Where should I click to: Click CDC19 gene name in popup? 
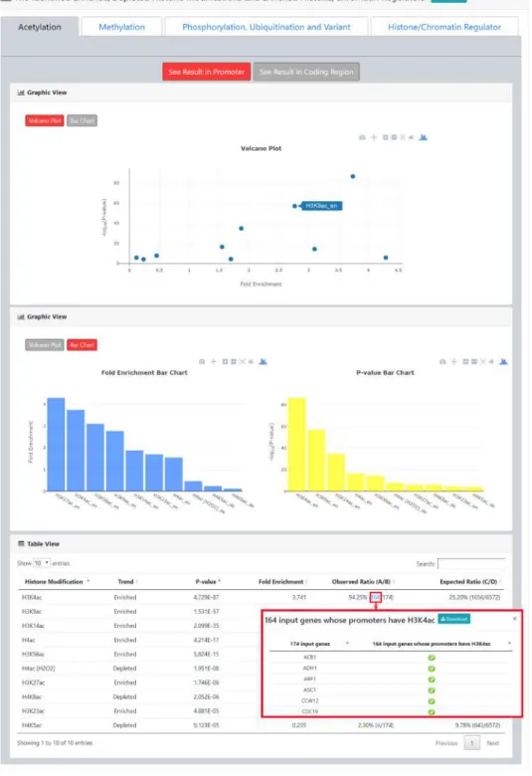310,711
